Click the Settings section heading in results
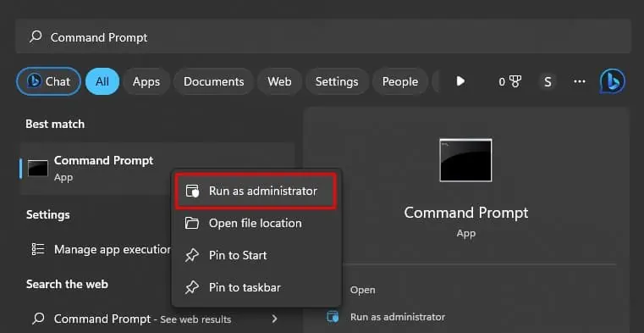 [48, 214]
